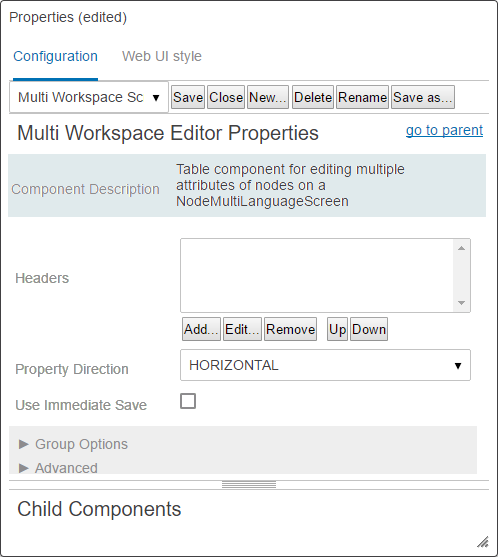Switch to the Web UI style tab
498x557 pixels.
[x=162, y=56]
